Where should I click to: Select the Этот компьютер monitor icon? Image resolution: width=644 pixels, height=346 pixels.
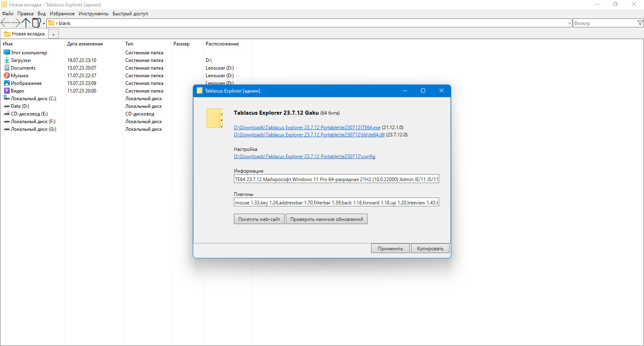(x=7, y=52)
